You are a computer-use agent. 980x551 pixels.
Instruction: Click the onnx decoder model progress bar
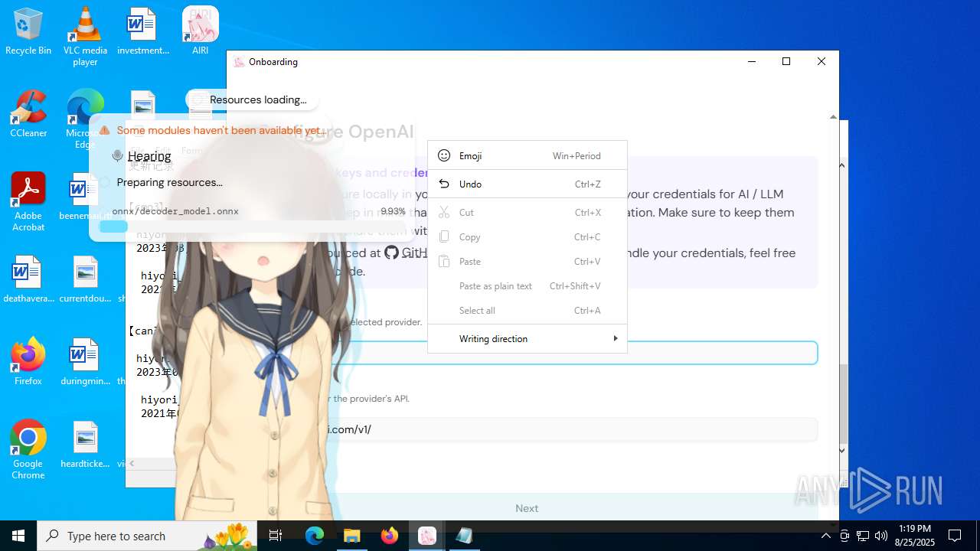tap(253, 227)
